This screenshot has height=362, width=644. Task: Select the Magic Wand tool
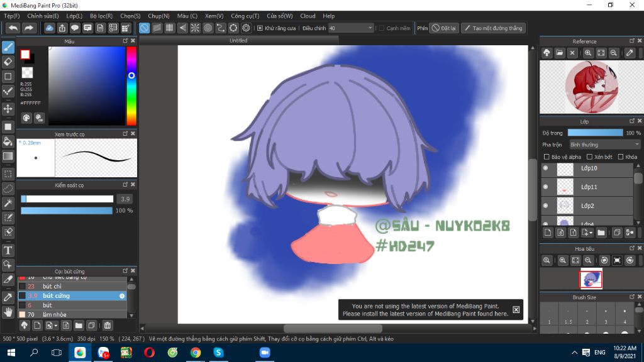click(8, 203)
